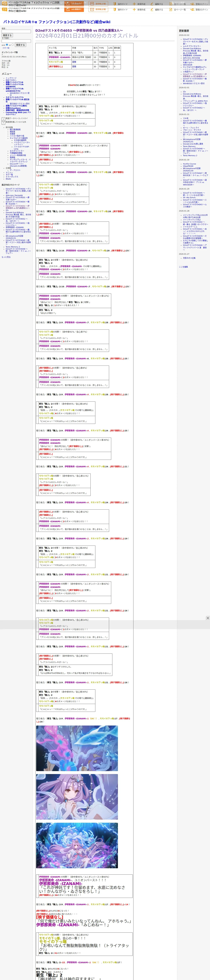This screenshot has width=210, height=980.
Task: Open 変幻自在リクエスト受付 link
Action: [x=19, y=104]
